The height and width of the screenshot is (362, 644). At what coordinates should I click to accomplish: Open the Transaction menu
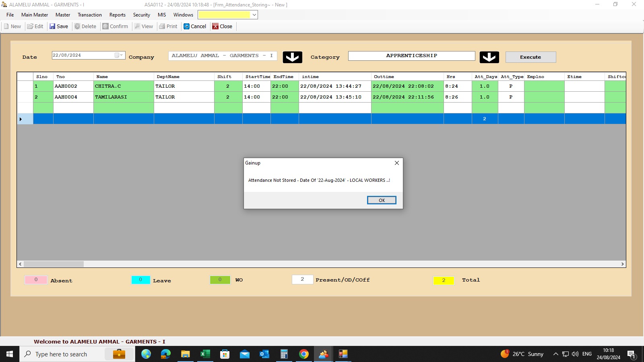coord(90,15)
